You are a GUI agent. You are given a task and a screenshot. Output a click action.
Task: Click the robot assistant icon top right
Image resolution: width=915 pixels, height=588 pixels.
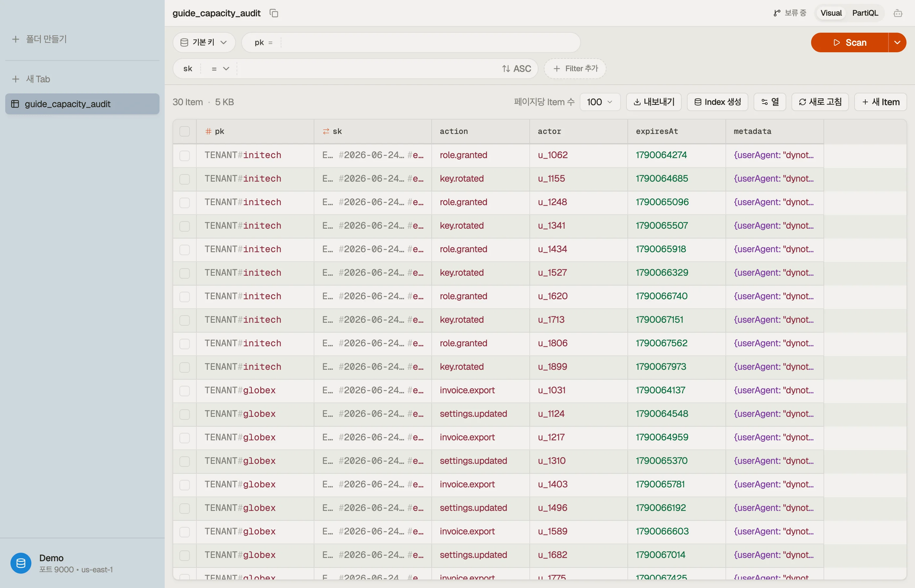898,13
